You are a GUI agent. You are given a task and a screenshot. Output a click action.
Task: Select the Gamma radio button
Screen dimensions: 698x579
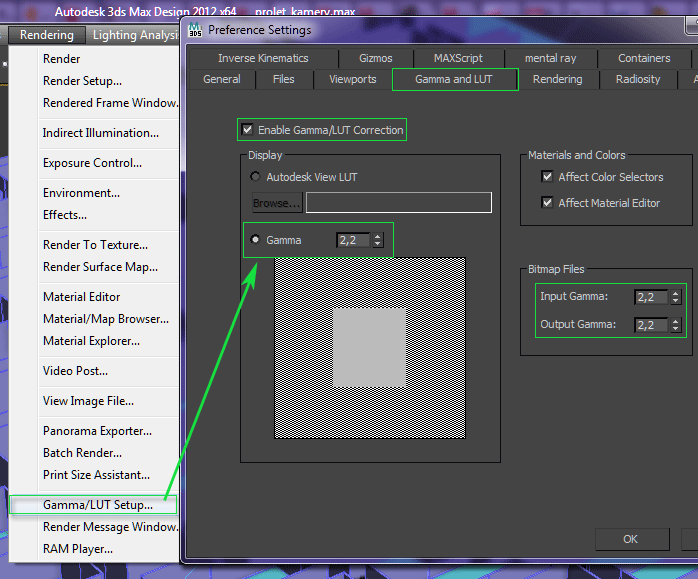point(255,239)
